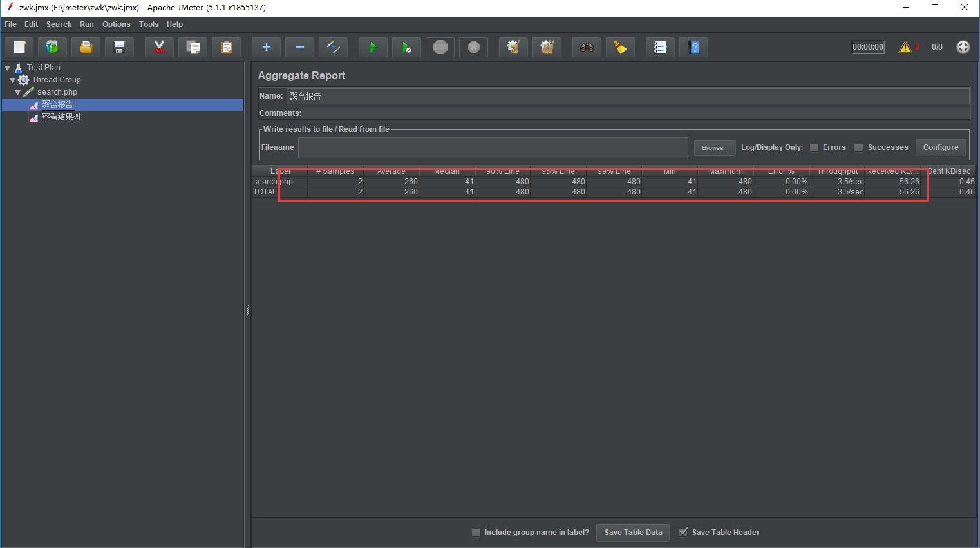Enable the Errors only checkbox
This screenshot has height=548, width=980.
(x=814, y=147)
